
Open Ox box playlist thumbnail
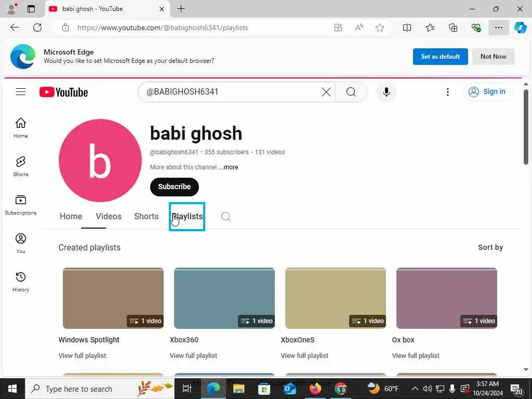coord(446,298)
